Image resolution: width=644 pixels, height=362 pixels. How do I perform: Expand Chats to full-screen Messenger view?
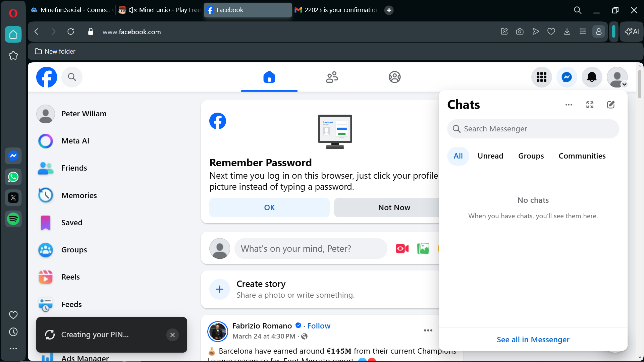(x=590, y=105)
